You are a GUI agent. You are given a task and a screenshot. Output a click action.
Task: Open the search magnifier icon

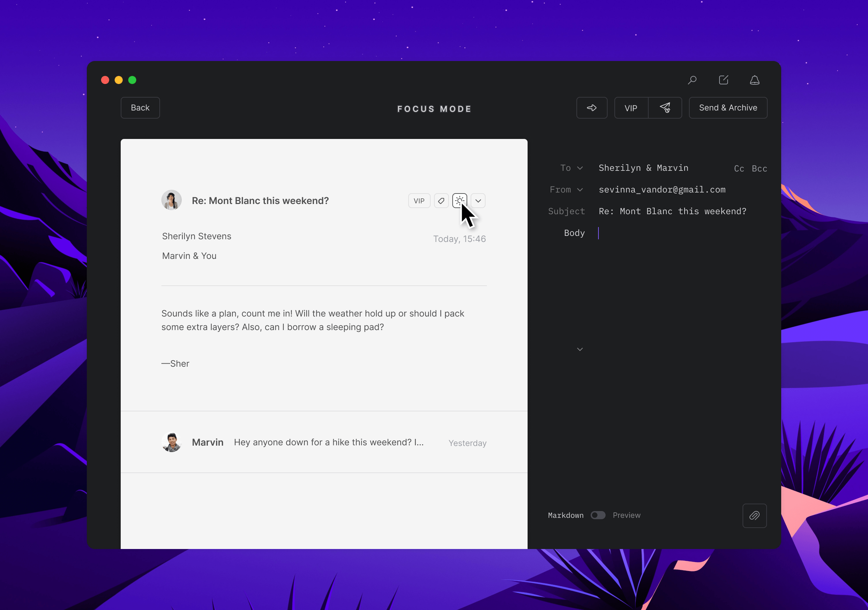692,80
